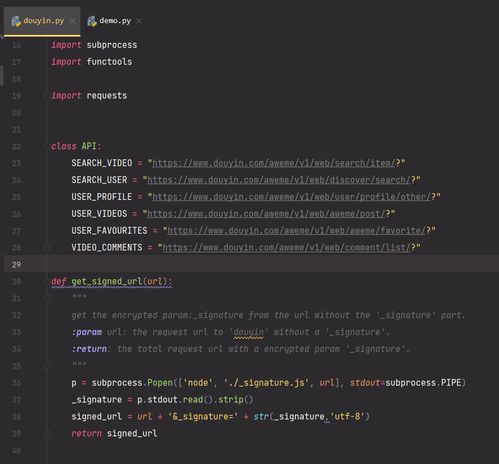Click the import fold marker at line 19
The width and height of the screenshot is (499, 464).
click(x=46, y=96)
